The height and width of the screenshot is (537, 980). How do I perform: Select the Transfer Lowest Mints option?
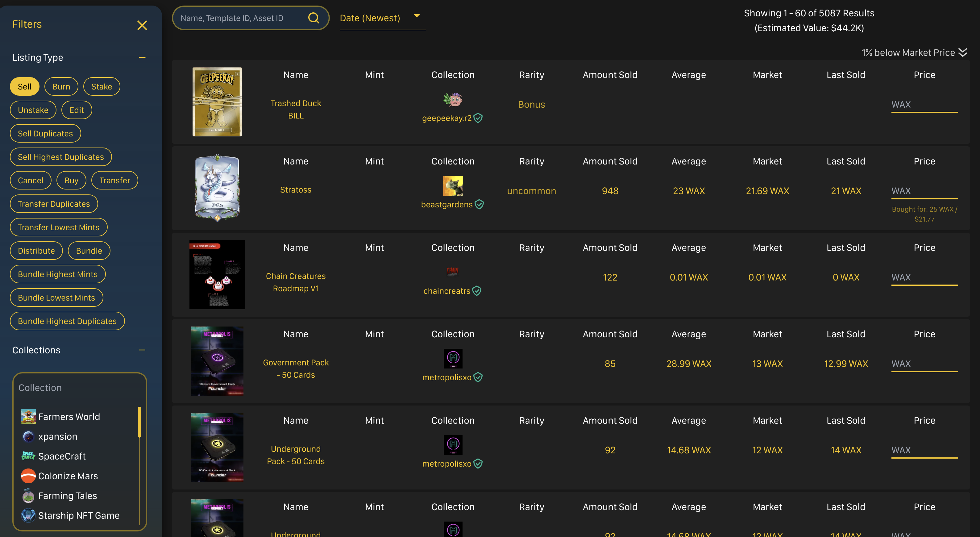click(59, 227)
